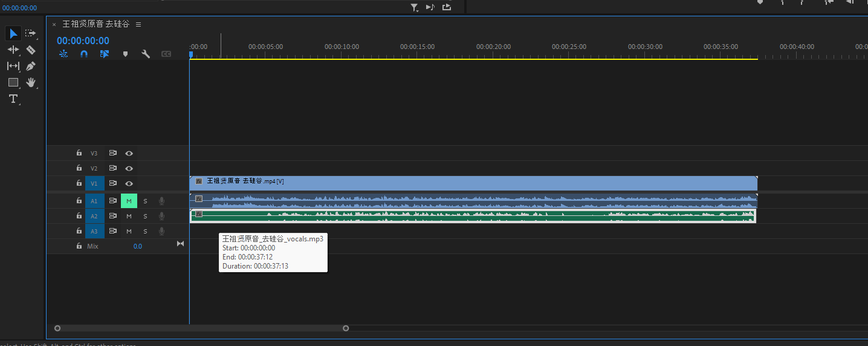Viewport: 868px width, 346px height.
Task: Toggle sync lock for V2
Action: tap(112, 168)
